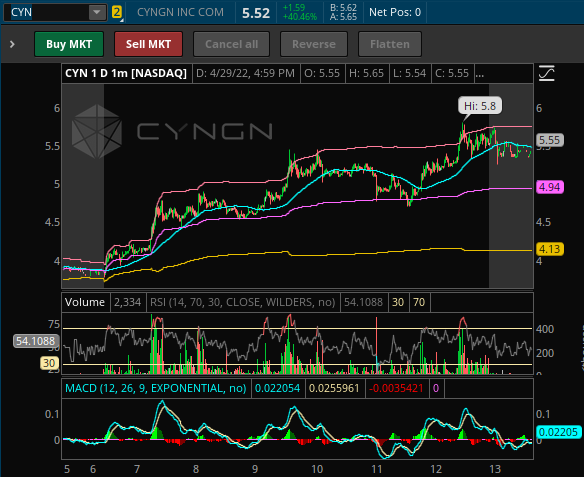Click the A: 5.65 ask quote
The height and width of the screenshot is (477, 584).
343,17
